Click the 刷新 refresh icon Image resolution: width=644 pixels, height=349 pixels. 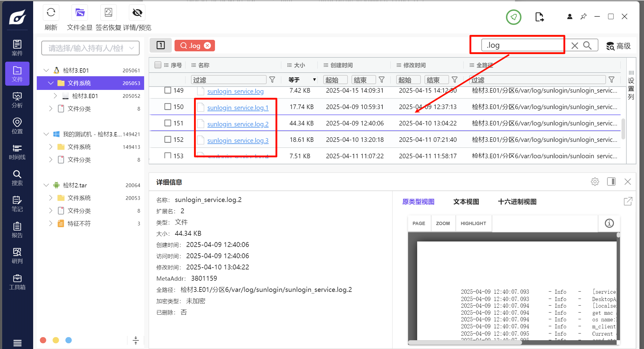[x=51, y=12]
